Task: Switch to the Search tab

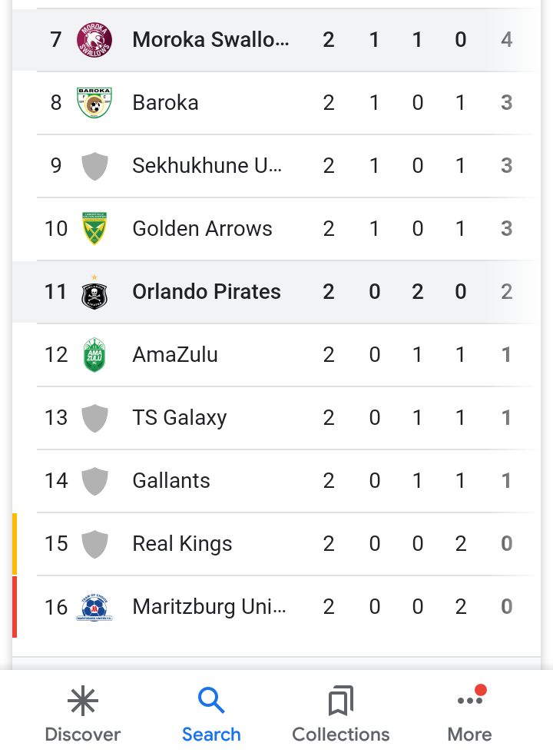Action: click(x=211, y=715)
